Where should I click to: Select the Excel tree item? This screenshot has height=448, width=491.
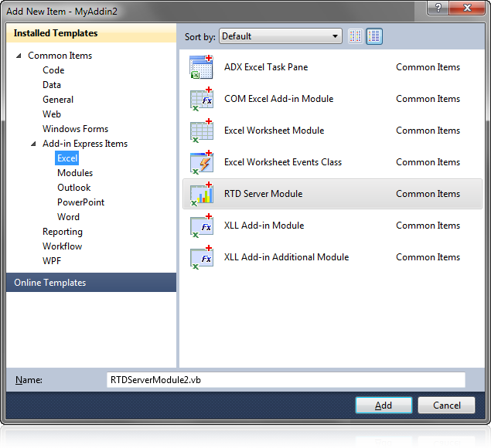tap(67, 158)
